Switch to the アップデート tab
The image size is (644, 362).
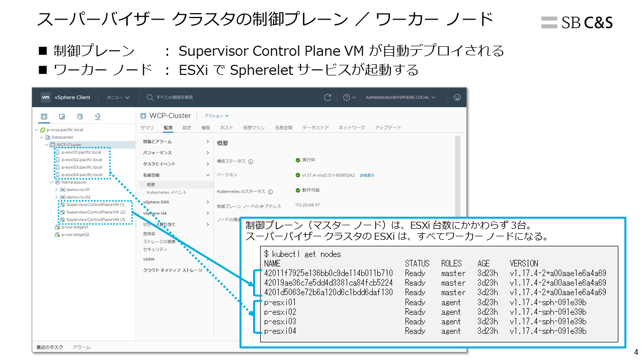(388, 128)
